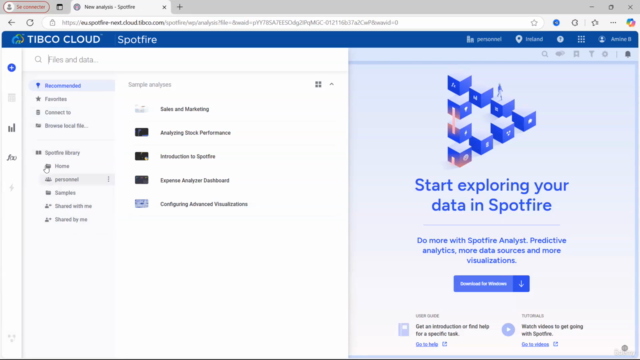The image size is (640, 360).
Task: Open the Bookmarks icon in analysis toolbar
Action: coord(576,54)
